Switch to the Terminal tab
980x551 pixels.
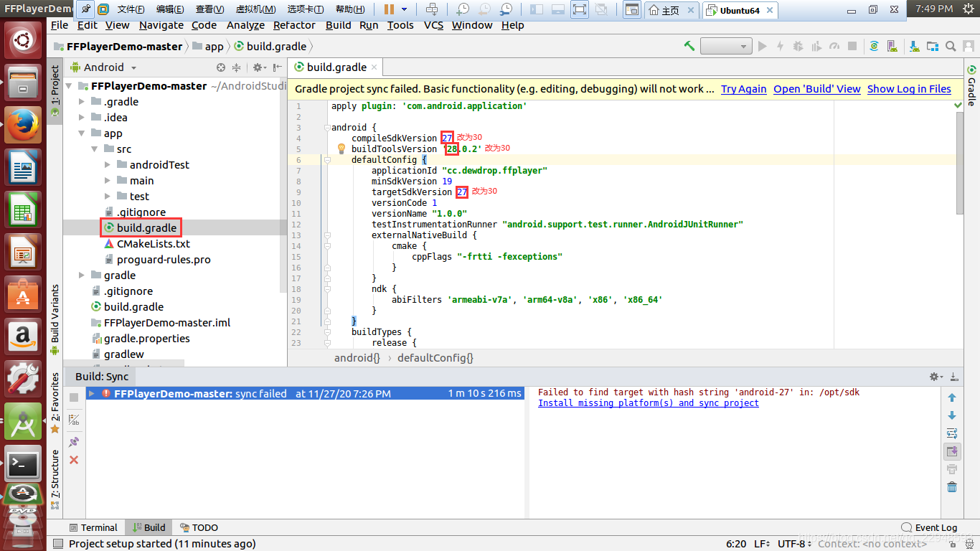tap(93, 527)
